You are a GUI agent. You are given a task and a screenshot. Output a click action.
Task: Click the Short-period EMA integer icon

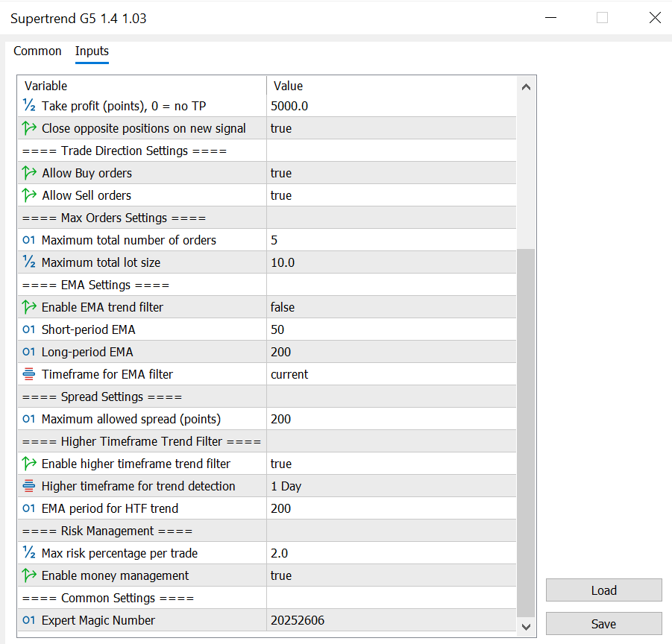(x=29, y=329)
